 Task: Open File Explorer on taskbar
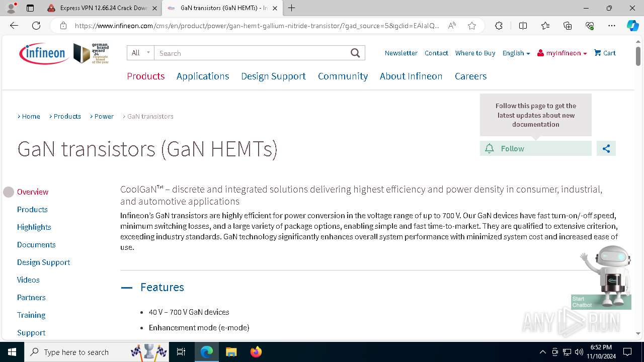click(x=231, y=352)
